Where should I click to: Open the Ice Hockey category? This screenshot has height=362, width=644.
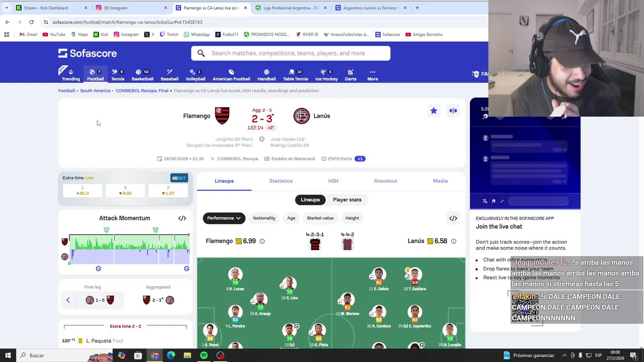pyautogui.click(x=327, y=75)
